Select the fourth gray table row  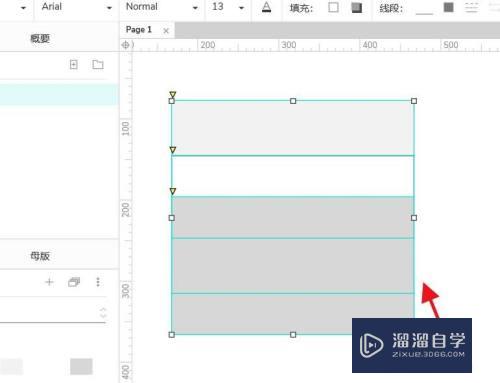click(x=293, y=266)
